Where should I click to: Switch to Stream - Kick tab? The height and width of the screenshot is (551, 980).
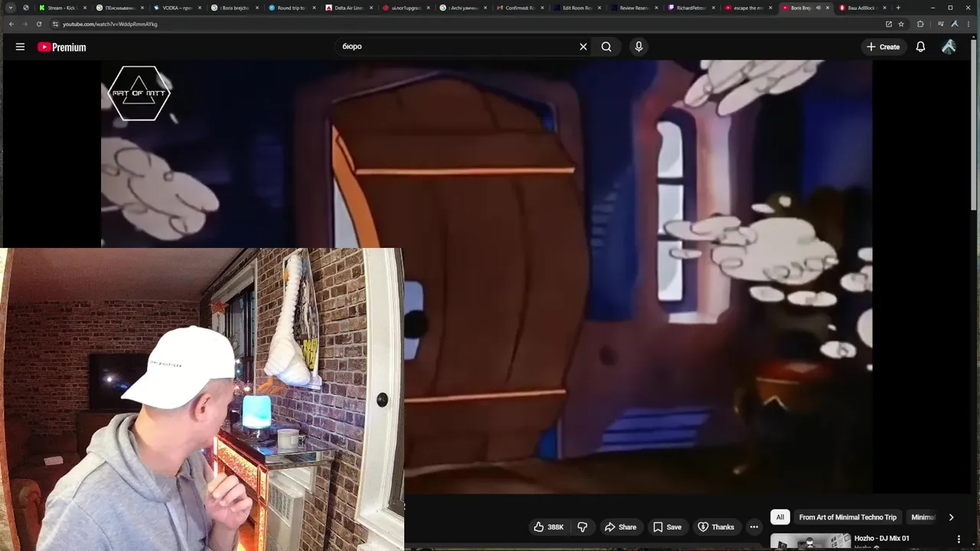click(x=62, y=8)
